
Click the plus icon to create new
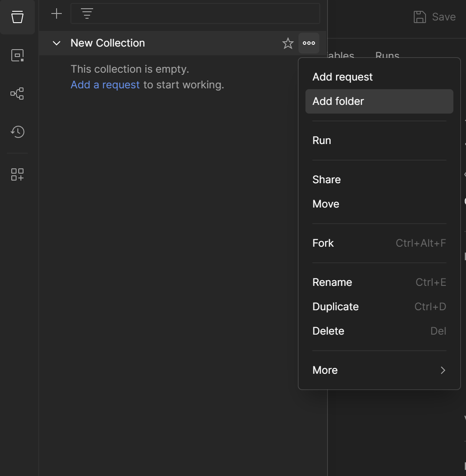(x=57, y=14)
